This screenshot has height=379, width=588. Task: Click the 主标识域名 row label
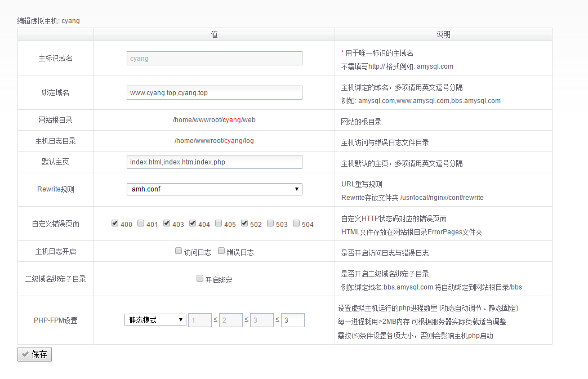(x=56, y=59)
